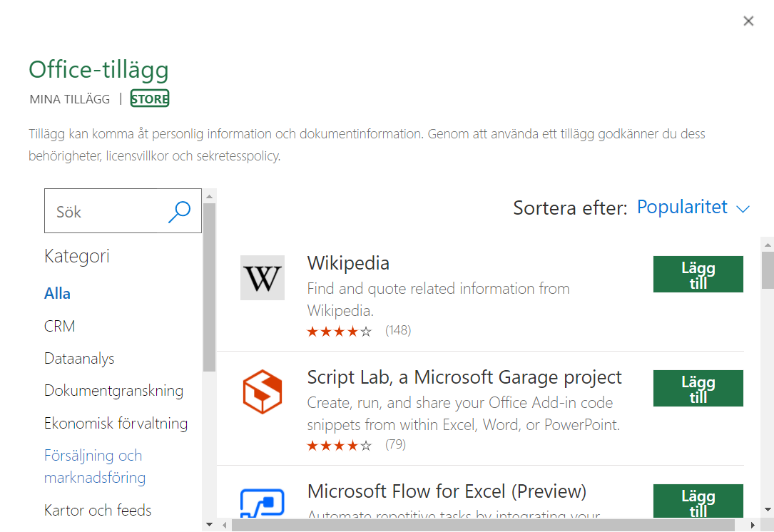Image resolution: width=774 pixels, height=532 pixels.
Task: Open the Försäljning och marknadsföring category
Action: [95, 466]
